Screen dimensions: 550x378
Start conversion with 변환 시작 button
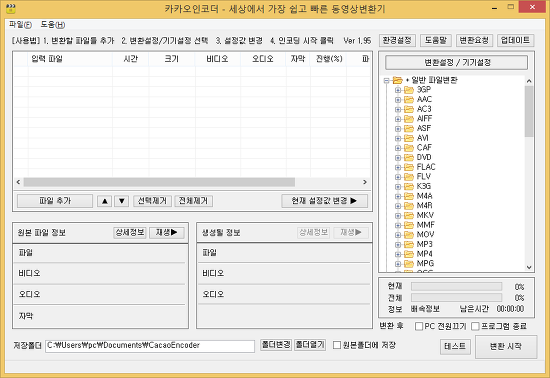click(x=505, y=346)
